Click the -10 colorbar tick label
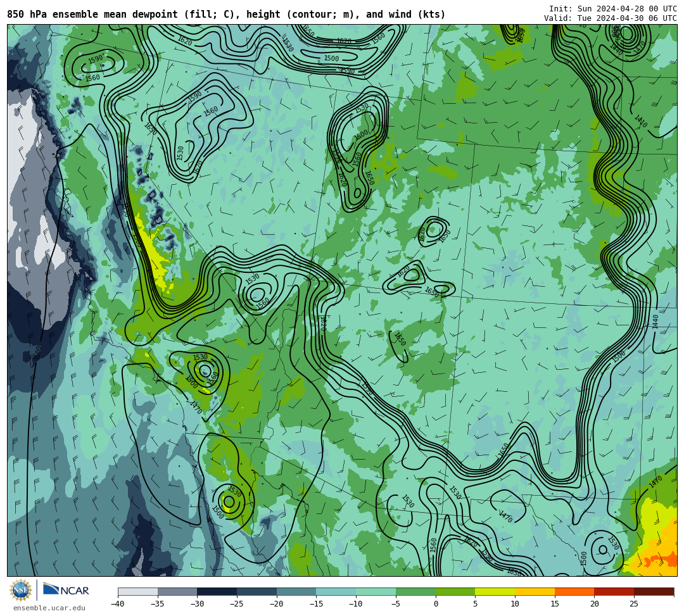Image resolution: width=684 pixels, height=616 pixels. (356, 604)
